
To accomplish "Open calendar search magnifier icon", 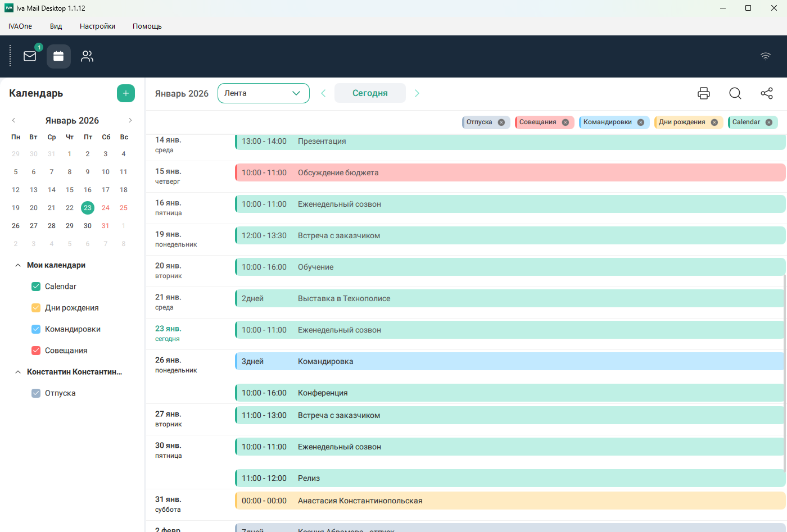I will click(x=735, y=93).
